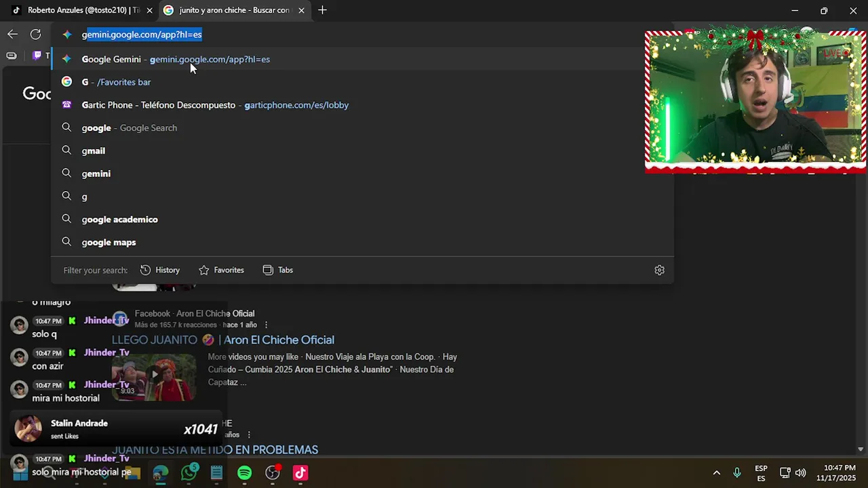Select the G /Favorites bar suggestion
Screen dimensions: 868x488
click(363, 82)
